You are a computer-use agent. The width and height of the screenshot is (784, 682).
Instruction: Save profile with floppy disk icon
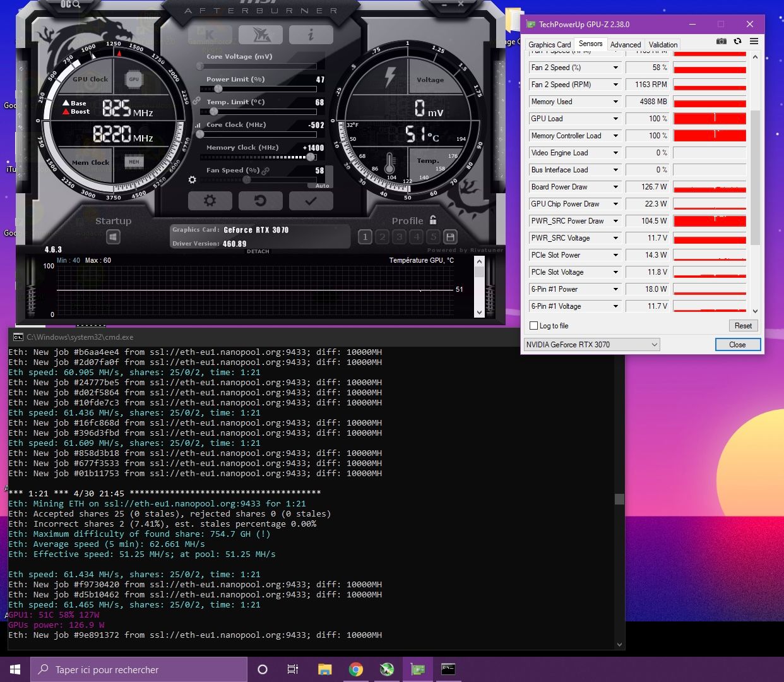pos(450,237)
